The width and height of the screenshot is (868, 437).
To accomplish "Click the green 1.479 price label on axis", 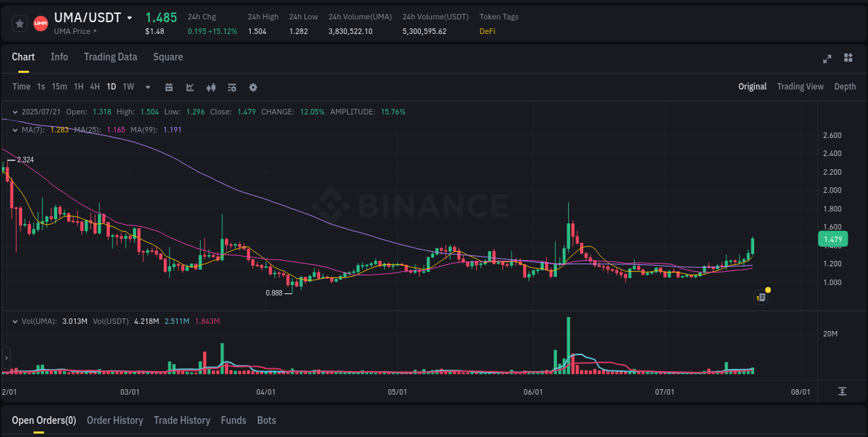I will click(832, 239).
